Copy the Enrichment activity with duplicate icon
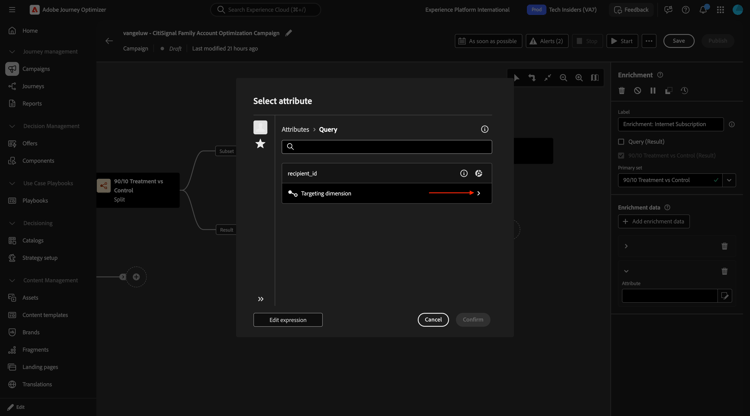750x416 pixels. (669, 91)
